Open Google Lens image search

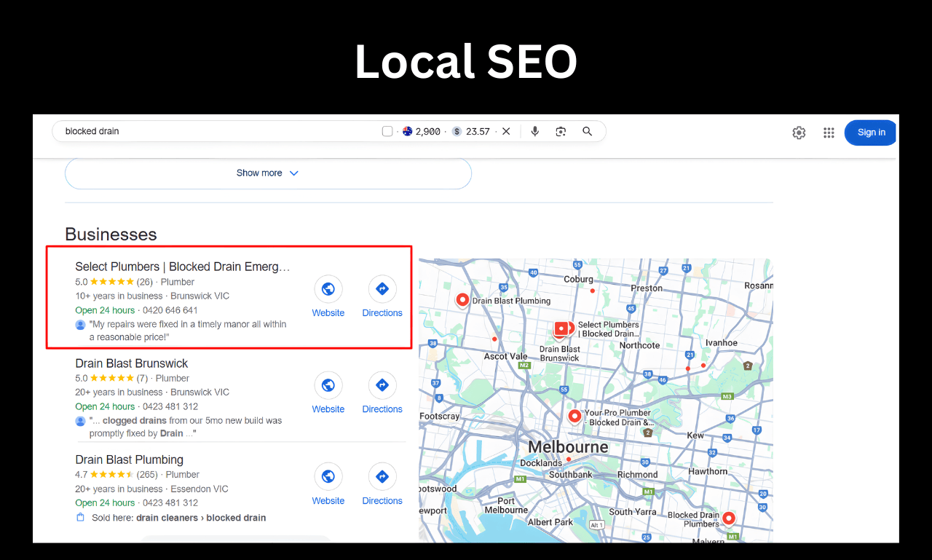[561, 131]
